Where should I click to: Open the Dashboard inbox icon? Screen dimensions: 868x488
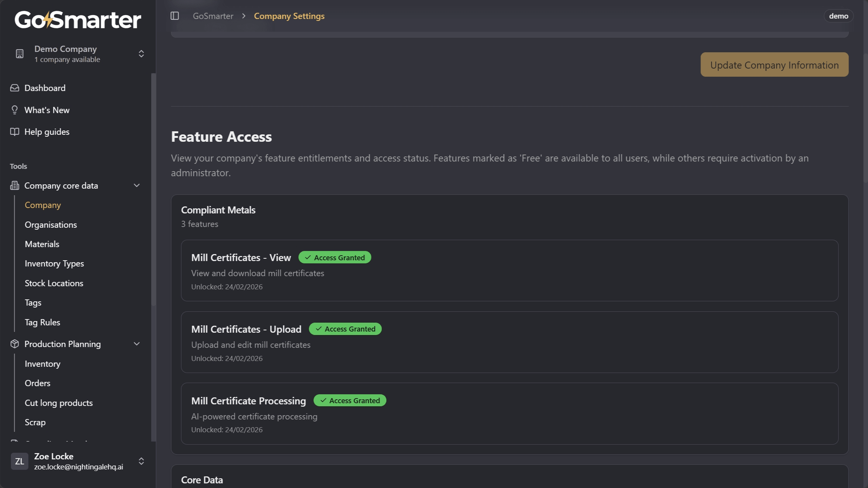(15, 88)
